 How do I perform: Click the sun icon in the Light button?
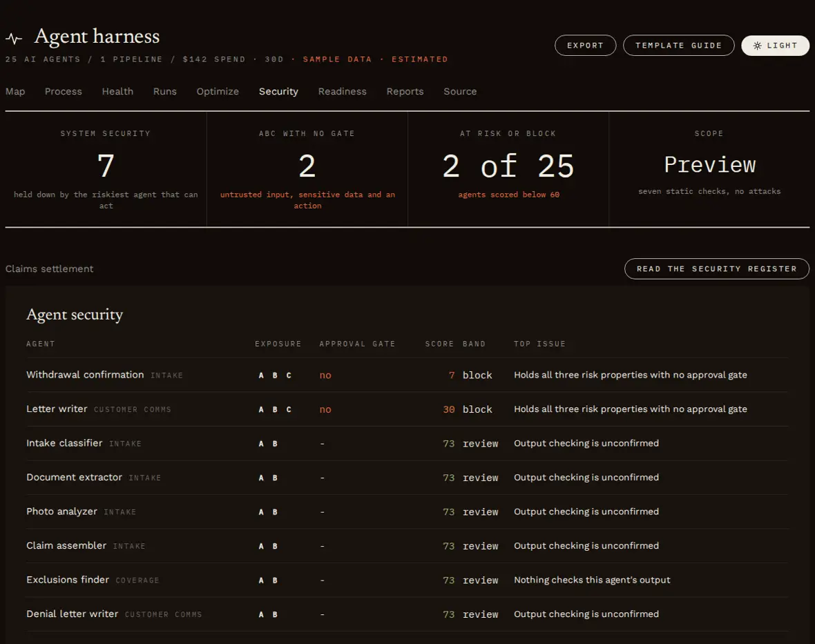tap(757, 46)
